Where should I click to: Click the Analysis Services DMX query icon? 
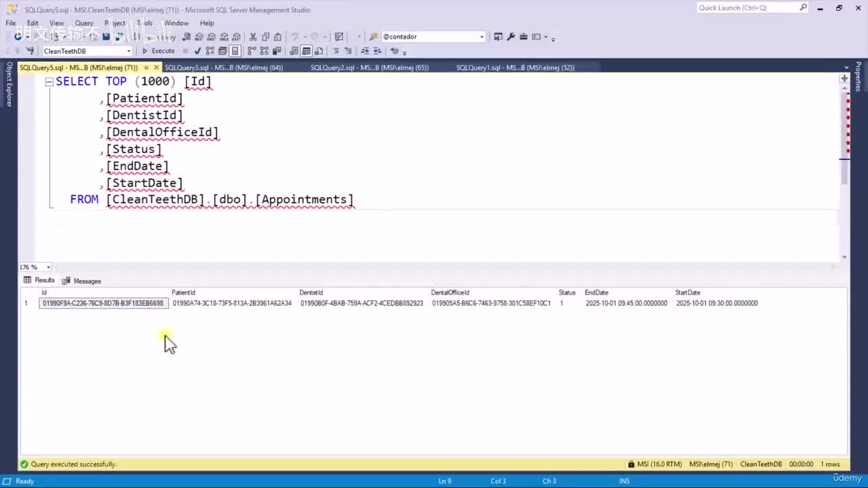click(x=211, y=37)
